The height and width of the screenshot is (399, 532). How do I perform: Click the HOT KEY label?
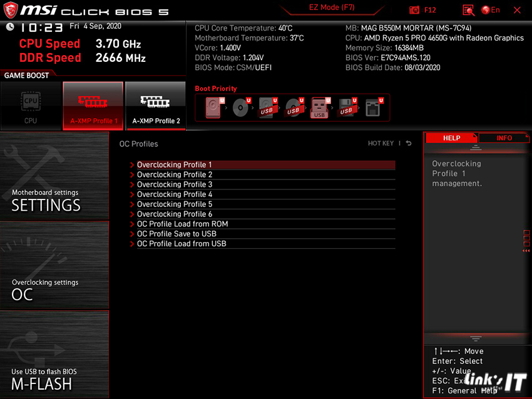[x=381, y=143]
